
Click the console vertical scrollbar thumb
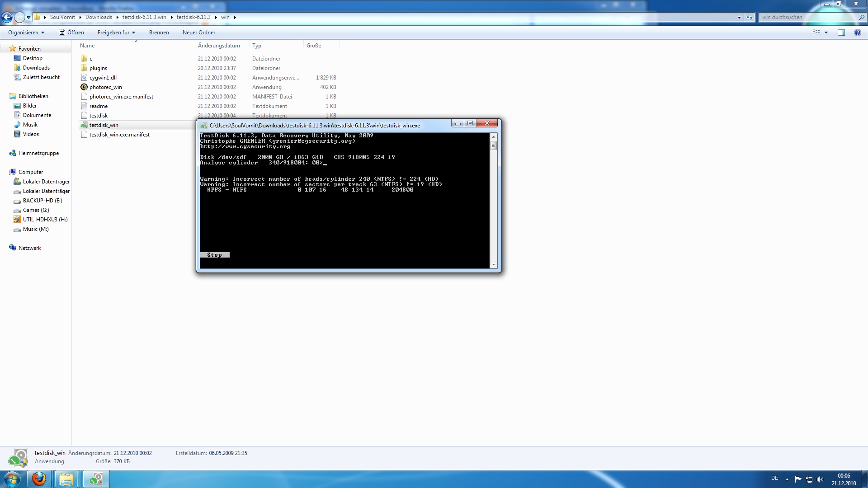494,145
